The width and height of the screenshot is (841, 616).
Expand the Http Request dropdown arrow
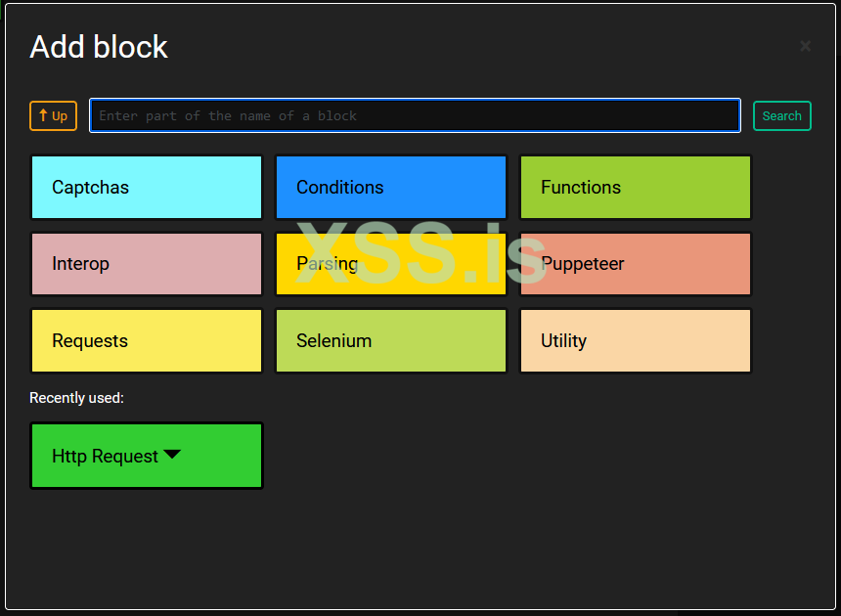pyautogui.click(x=172, y=455)
